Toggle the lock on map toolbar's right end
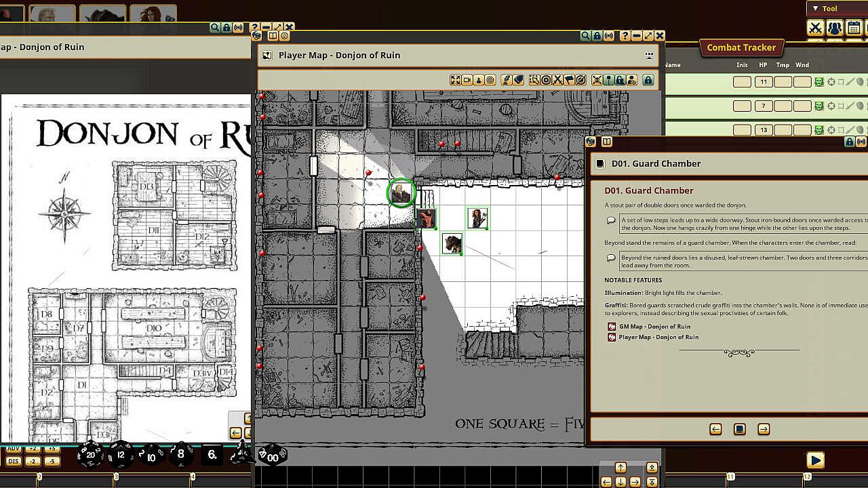 648,80
